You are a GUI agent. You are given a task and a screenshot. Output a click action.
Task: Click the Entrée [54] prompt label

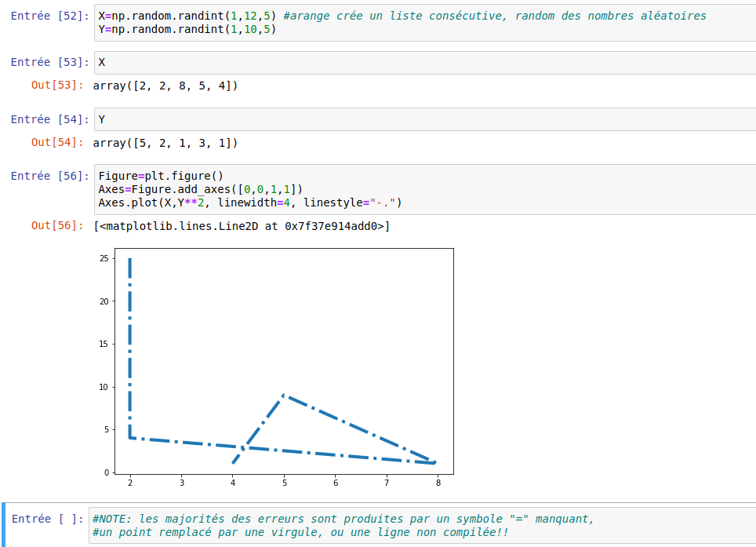50,119
